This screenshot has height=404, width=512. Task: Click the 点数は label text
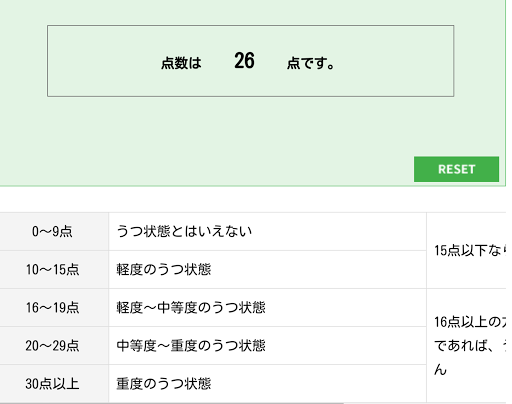(181, 63)
